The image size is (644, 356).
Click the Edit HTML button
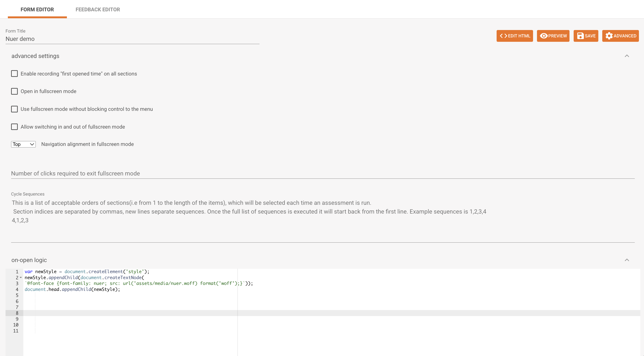point(515,36)
